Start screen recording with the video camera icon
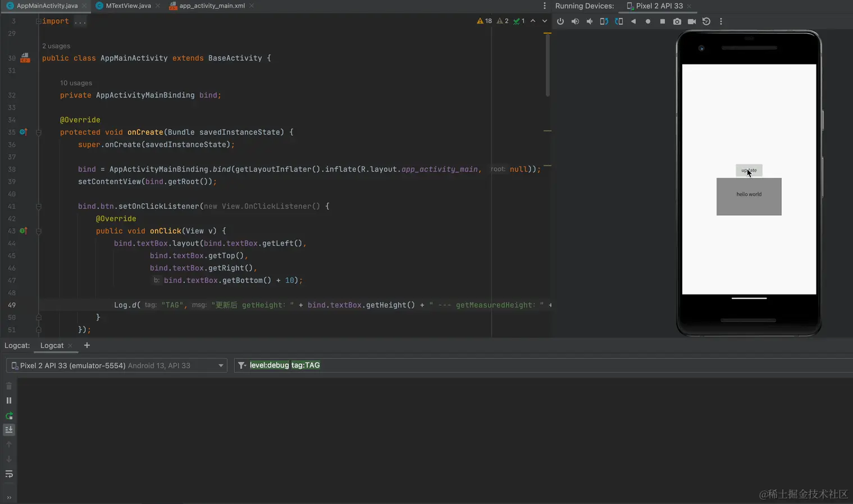This screenshot has height=504, width=853. click(x=692, y=21)
